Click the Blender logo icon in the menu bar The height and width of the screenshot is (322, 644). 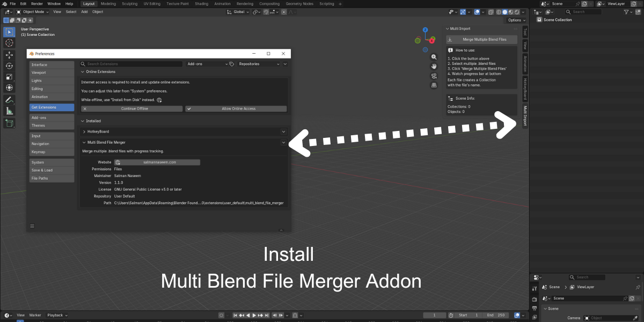tap(4, 3)
